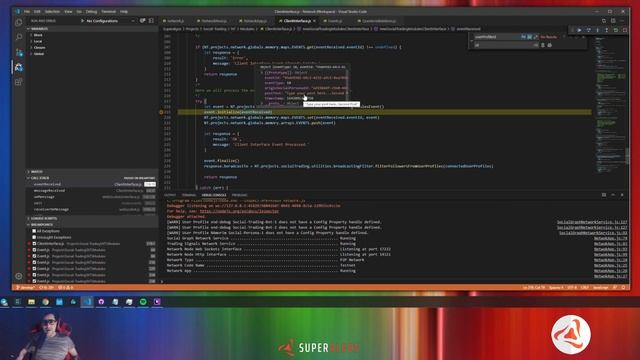Switch to the Problems panel tab
The width and height of the screenshot is (640, 360).
point(239,195)
